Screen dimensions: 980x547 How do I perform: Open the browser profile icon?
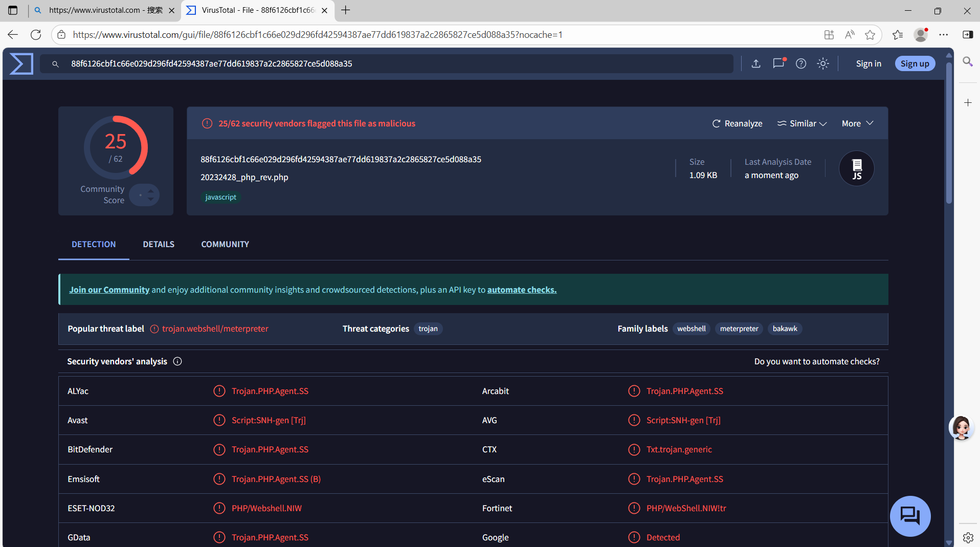(921, 35)
